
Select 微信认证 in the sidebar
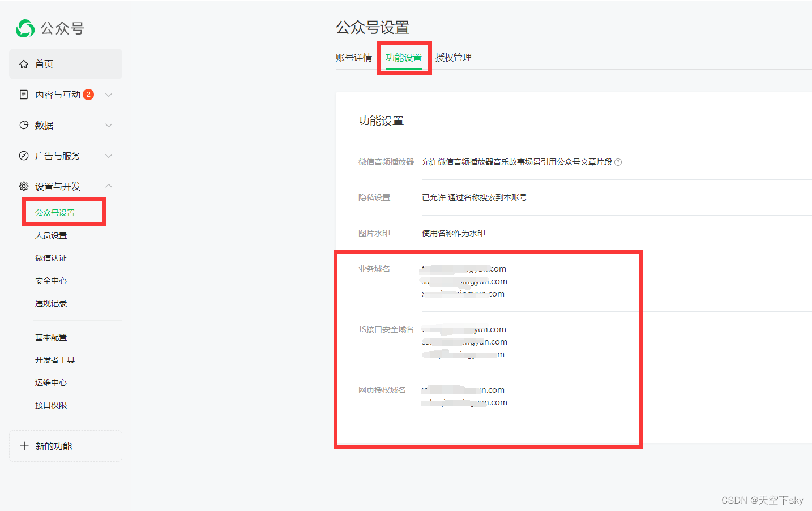51,258
